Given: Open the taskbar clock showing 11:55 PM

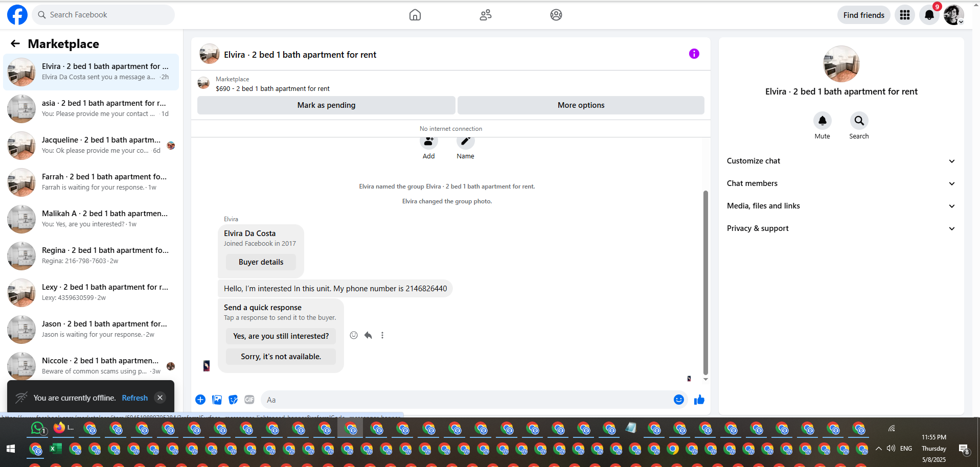Looking at the screenshot, I should pyautogui.click(x=934, y=449).
